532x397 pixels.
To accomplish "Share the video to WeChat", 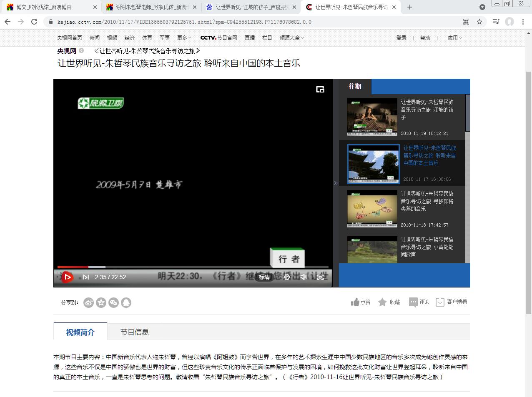I will 113,303.
